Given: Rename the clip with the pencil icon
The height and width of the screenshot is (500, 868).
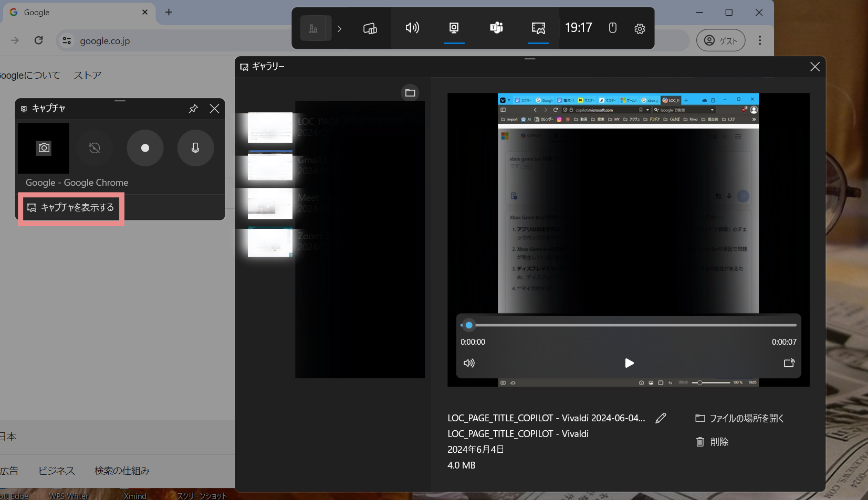Looking at the screenshot, I should pyautogui.click(x=661, y=418).
